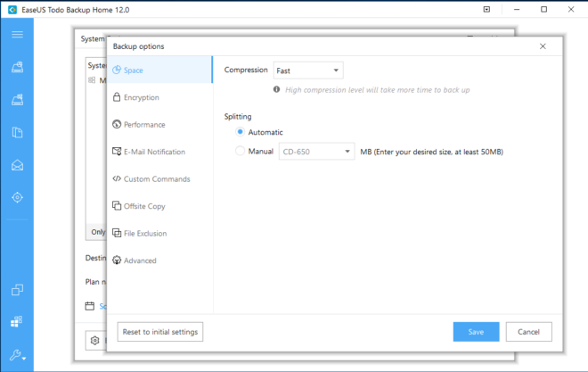Viewport: 588px width, 372px height.
Task: Open the CD-650 split size dropdown
Action: tap(316, 152)
